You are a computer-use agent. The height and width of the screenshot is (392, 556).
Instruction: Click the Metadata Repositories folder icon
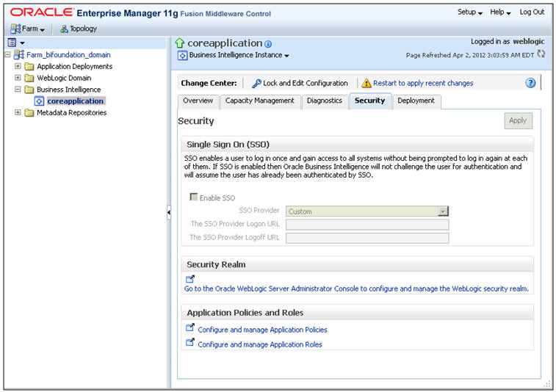point(29,113)
